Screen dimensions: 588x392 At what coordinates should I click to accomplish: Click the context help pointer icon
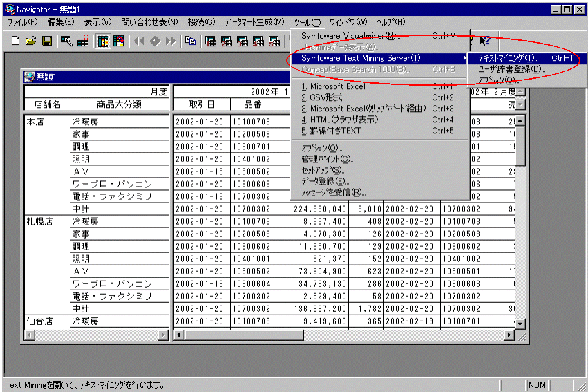coord(484,41)
